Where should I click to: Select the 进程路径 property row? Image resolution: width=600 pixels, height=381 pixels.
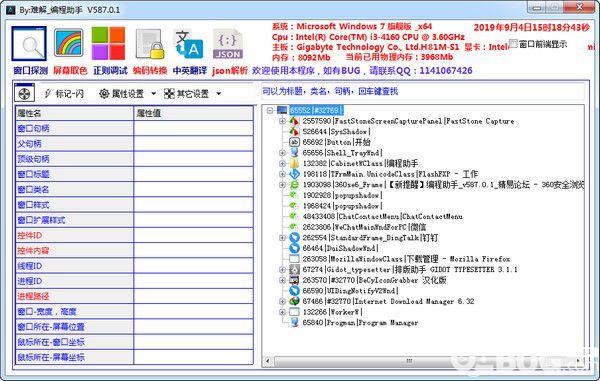tap(134, 296)
